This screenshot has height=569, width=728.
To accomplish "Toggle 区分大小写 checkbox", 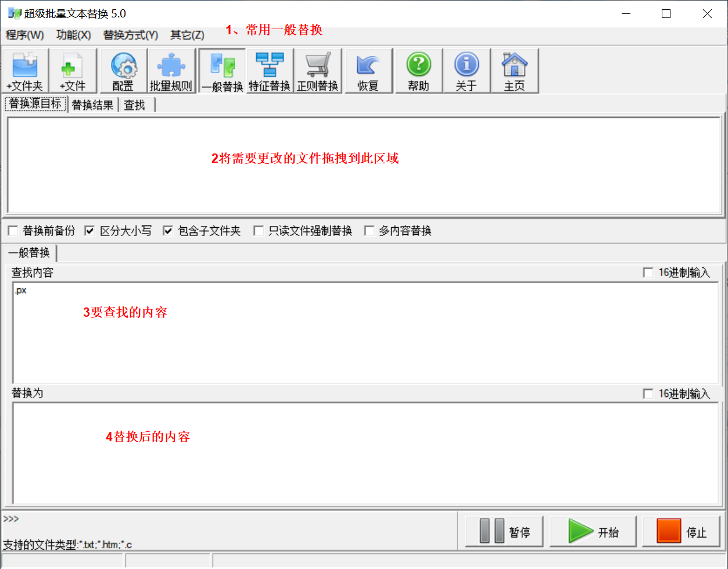I will (89, 231).
